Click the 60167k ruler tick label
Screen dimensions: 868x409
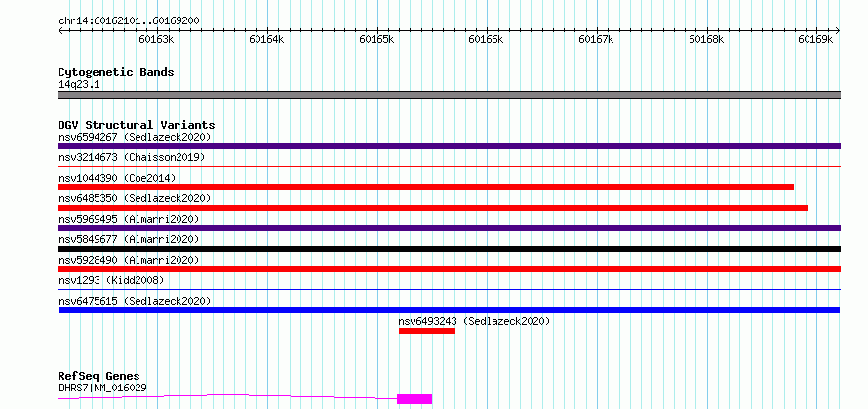pyautogui.click(x=596, y=40)
